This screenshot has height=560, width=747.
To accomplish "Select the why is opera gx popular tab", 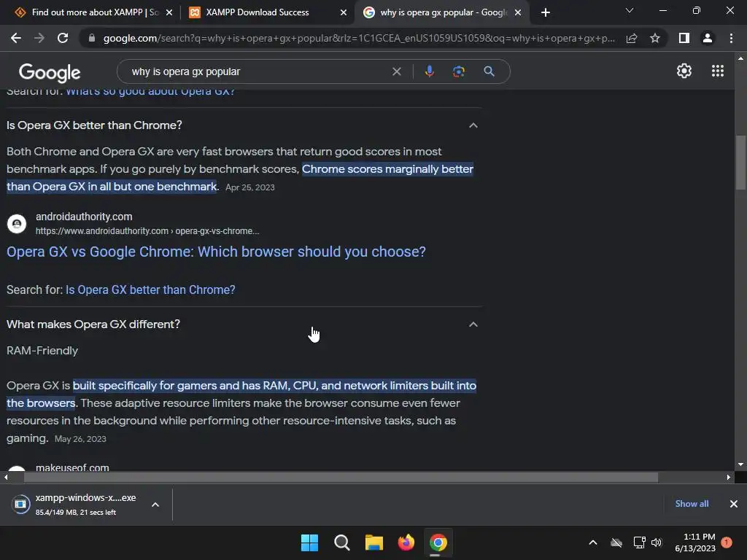I will pos(441,12).
